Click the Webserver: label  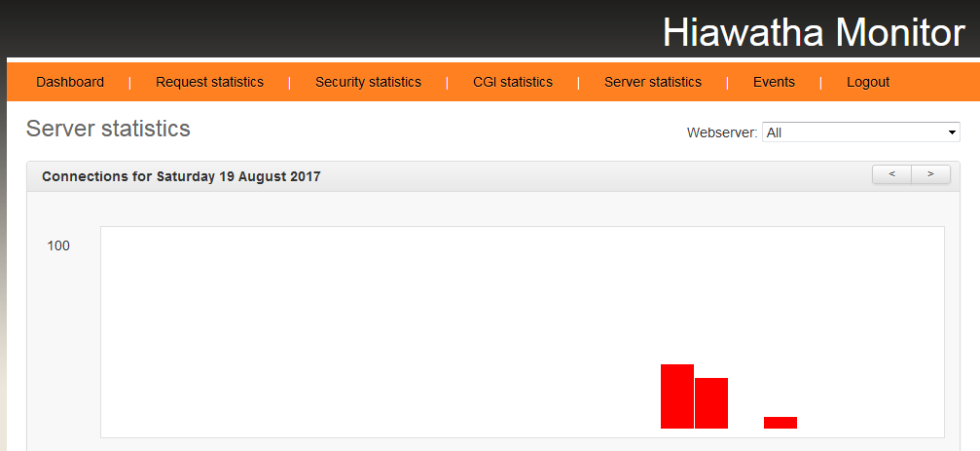point(722,132)
